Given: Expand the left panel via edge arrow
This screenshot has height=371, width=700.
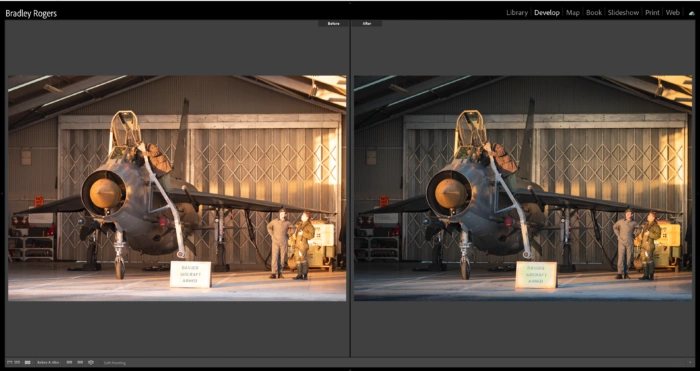Looking at the screenshot, I should 2,193.
